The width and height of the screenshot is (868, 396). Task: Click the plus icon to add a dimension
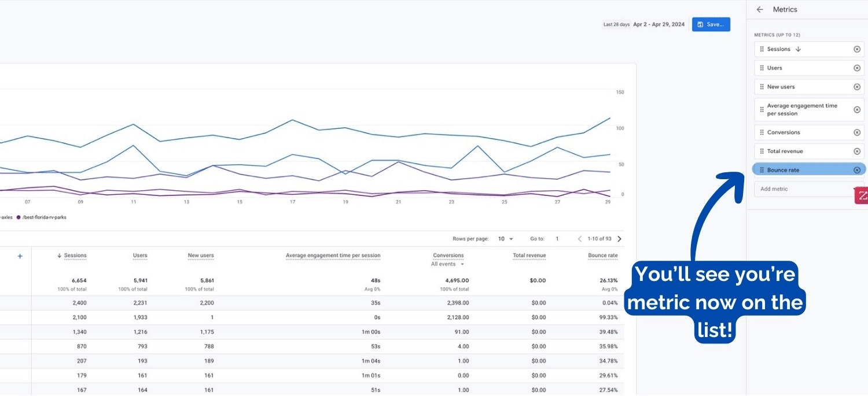pyautogui.click(x=20, y=256)
